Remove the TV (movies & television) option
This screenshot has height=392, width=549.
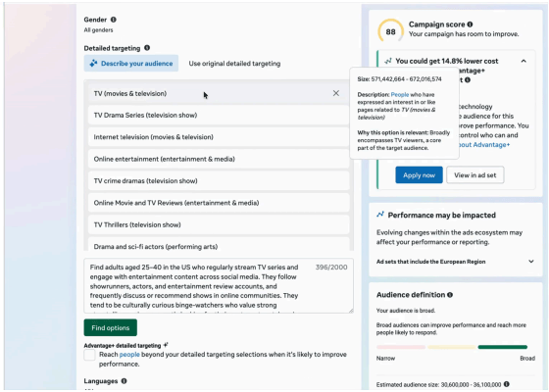click(x=335, y=93)
